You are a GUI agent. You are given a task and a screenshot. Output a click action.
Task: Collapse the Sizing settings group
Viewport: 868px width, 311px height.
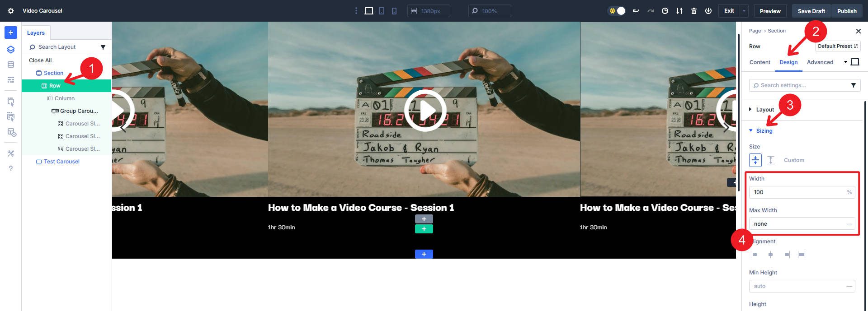tap(764, 131)
